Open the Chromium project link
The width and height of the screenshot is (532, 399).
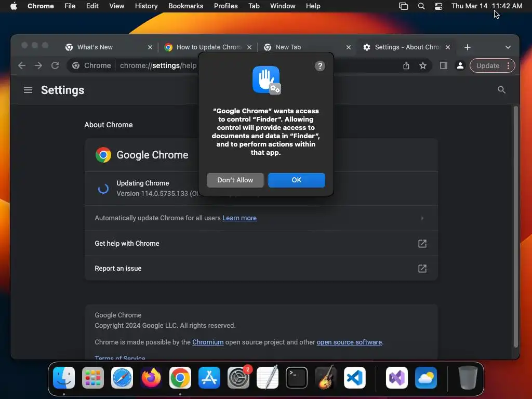coord(208,342)
